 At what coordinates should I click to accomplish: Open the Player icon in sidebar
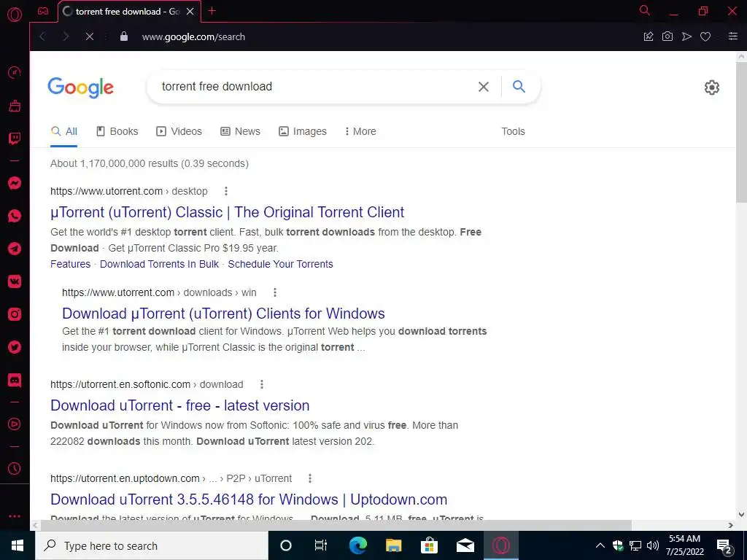click(15, 424)
